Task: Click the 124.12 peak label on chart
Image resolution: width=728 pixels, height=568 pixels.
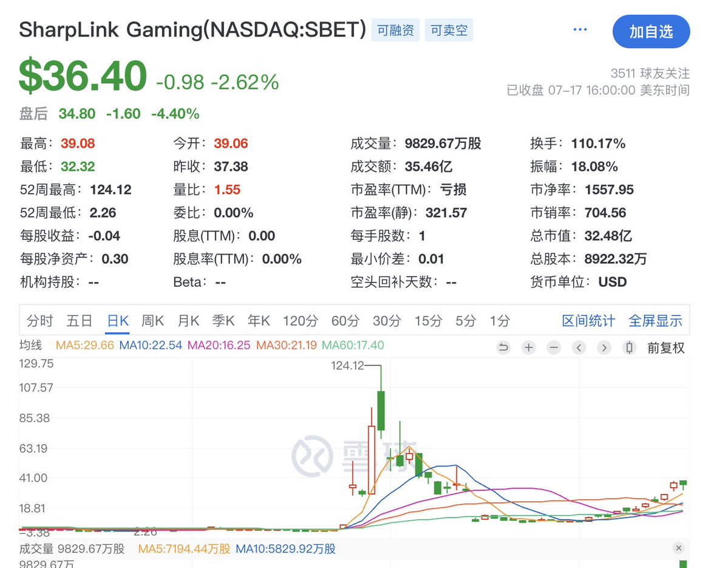Action: coord(347,366)
